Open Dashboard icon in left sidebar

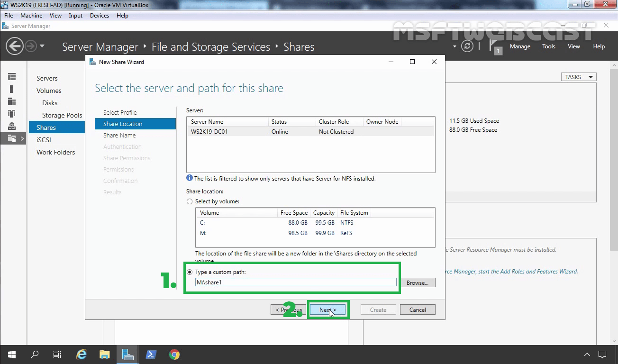point(12,77)
